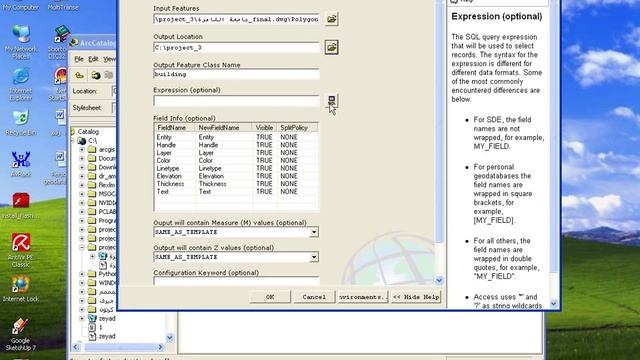The width and height of the screenshot is (640, 360).
Task: Click SplitPolicy column header in Field Info
Action: (x=297, y=128)
